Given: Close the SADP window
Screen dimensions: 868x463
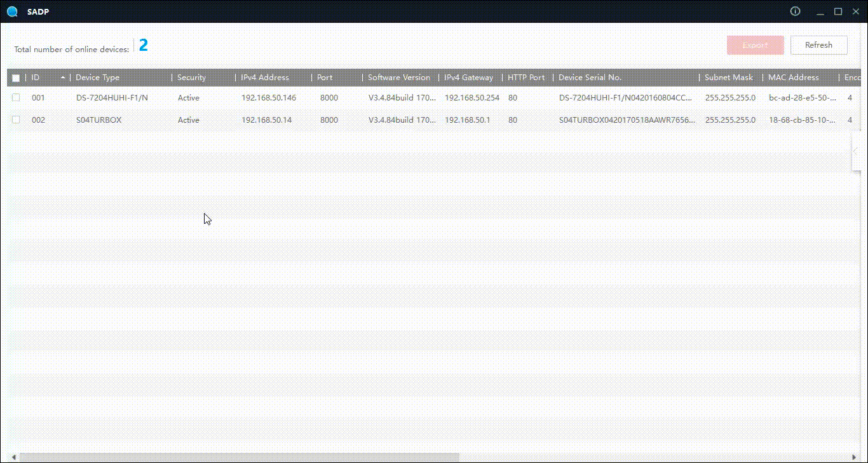Looking at the screenshot, I should click(855, 11).
